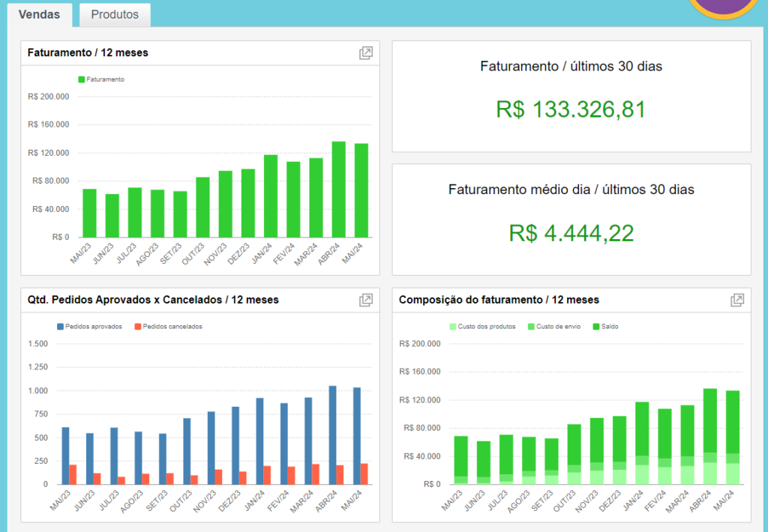This screenshot has width=768, height=532.
Task: Click the NOV/23 label under Composição chart
Action: pos(586,501)
